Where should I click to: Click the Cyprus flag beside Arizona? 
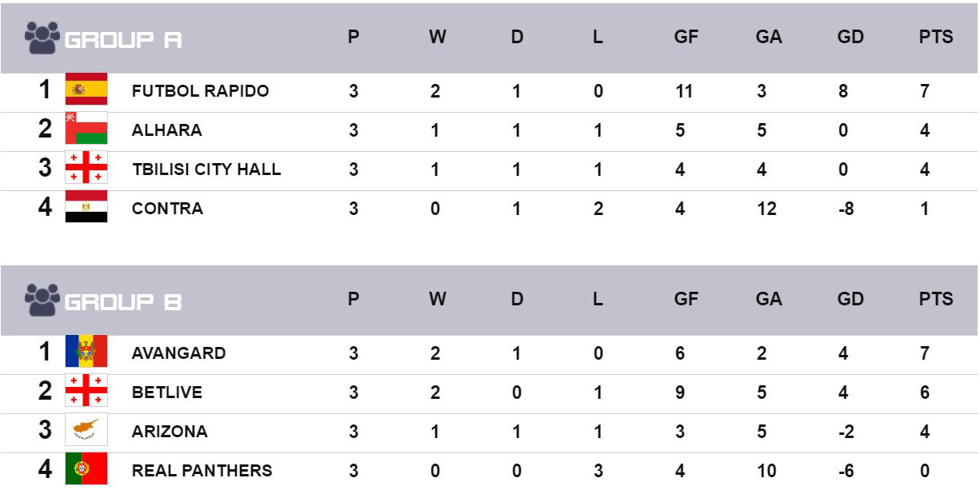point(86,430)
